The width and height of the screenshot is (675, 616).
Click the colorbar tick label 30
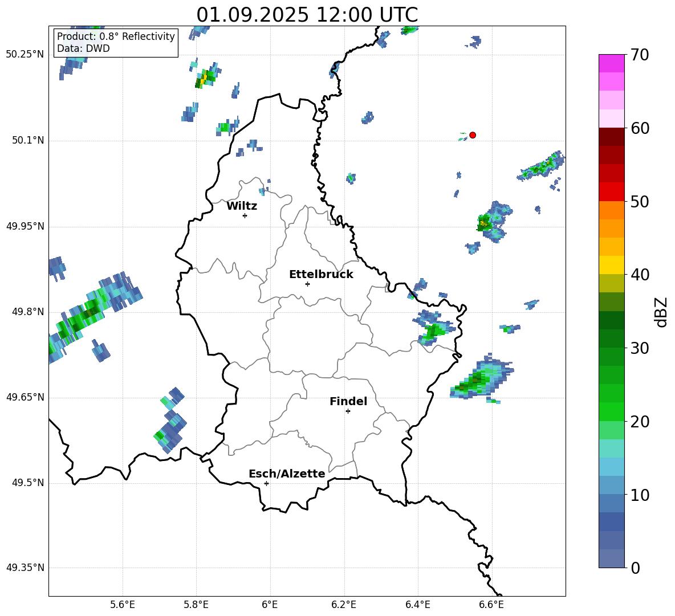(x=640, y=348)
